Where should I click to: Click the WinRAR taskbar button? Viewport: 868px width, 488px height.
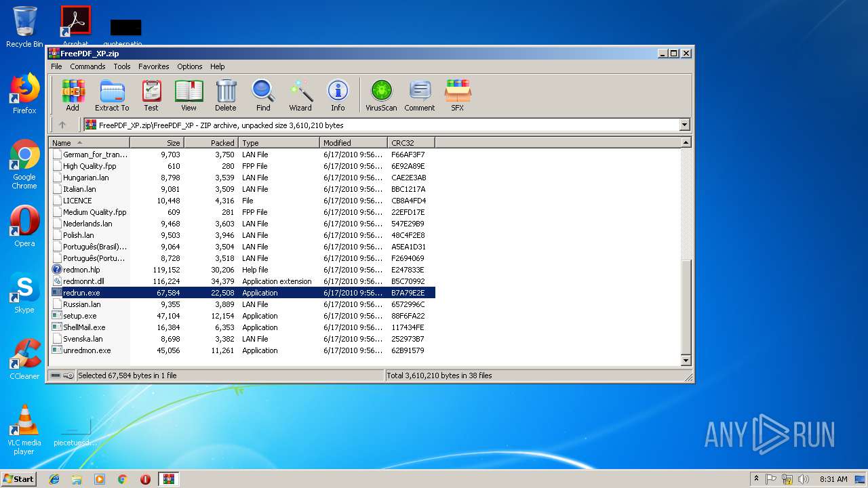[x=169, y=479]
